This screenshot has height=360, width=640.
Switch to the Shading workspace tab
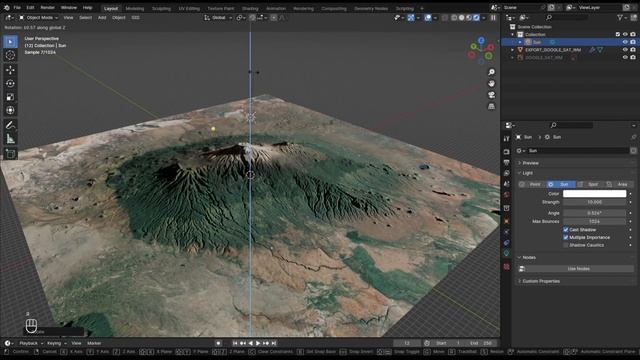pos(250,8)
